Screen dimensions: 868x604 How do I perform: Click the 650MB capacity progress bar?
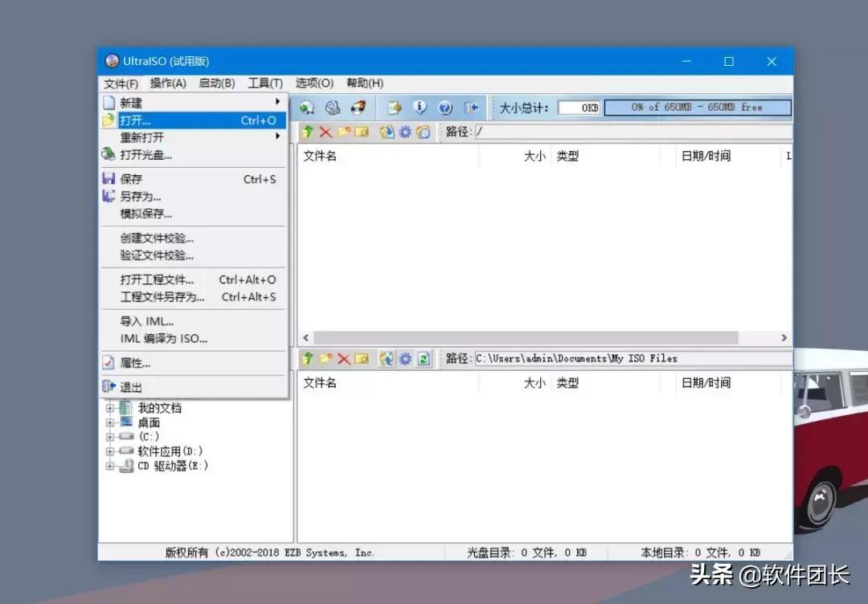[x=698, y=107]
